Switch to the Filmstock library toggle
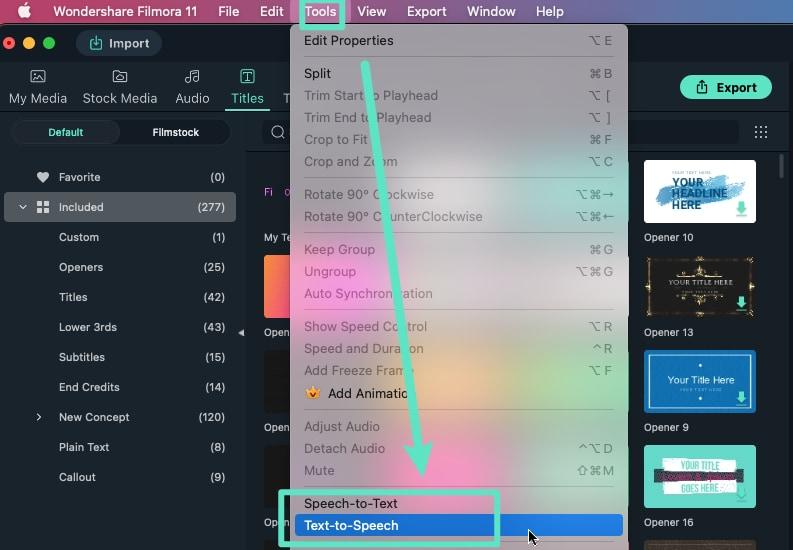This screenshot has width=793, height=550. tap(175, 132)
